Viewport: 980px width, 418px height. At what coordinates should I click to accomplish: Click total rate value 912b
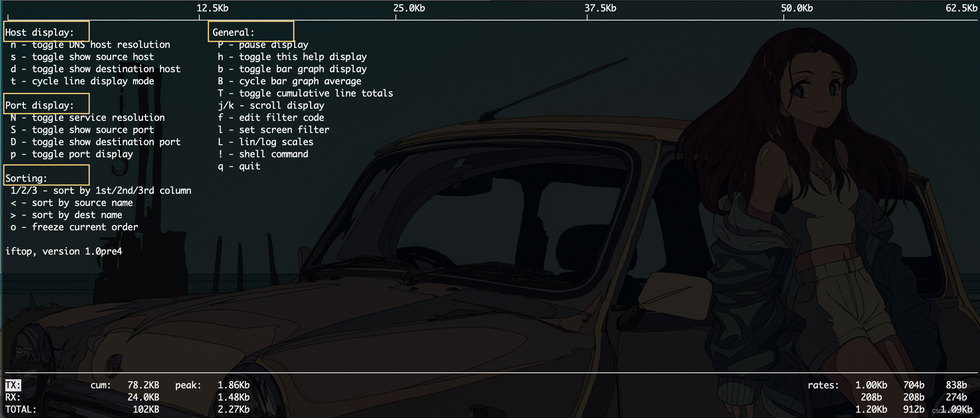pos(914,410)
